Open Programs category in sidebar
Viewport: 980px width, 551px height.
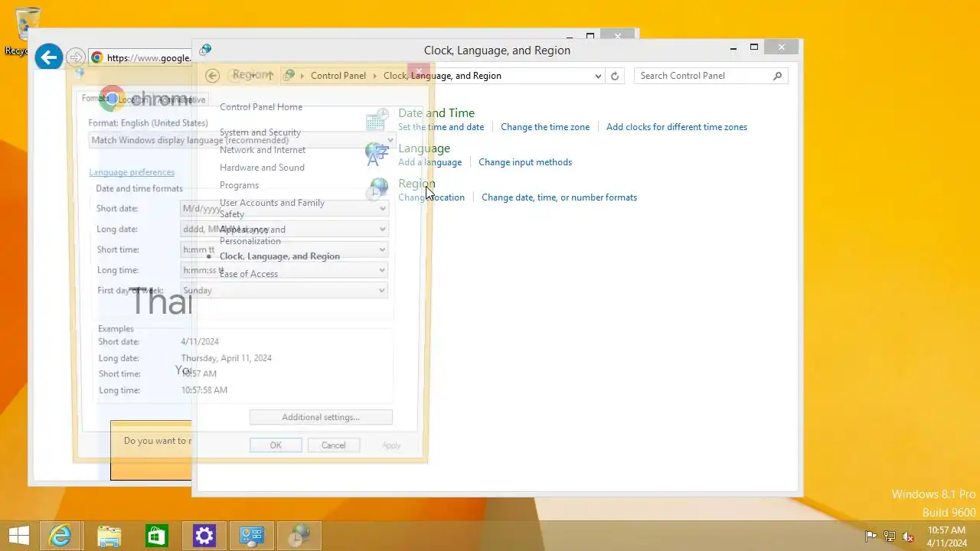tap(239, 185)
